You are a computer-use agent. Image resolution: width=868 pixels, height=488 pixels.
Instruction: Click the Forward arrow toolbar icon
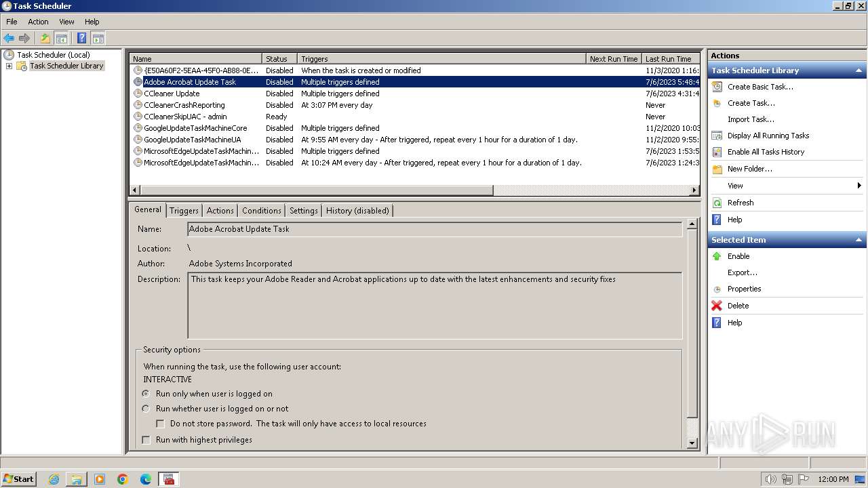tap(24, 39)
